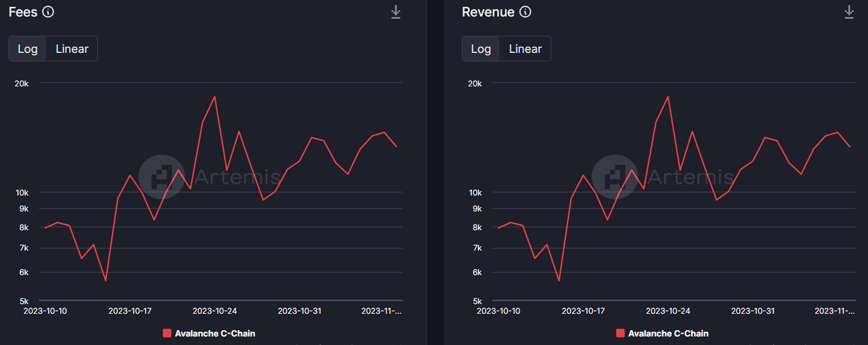Click the 2023-10-17 date label on Fees axis
Screen dimensions: 868x345
coord(130,311)
